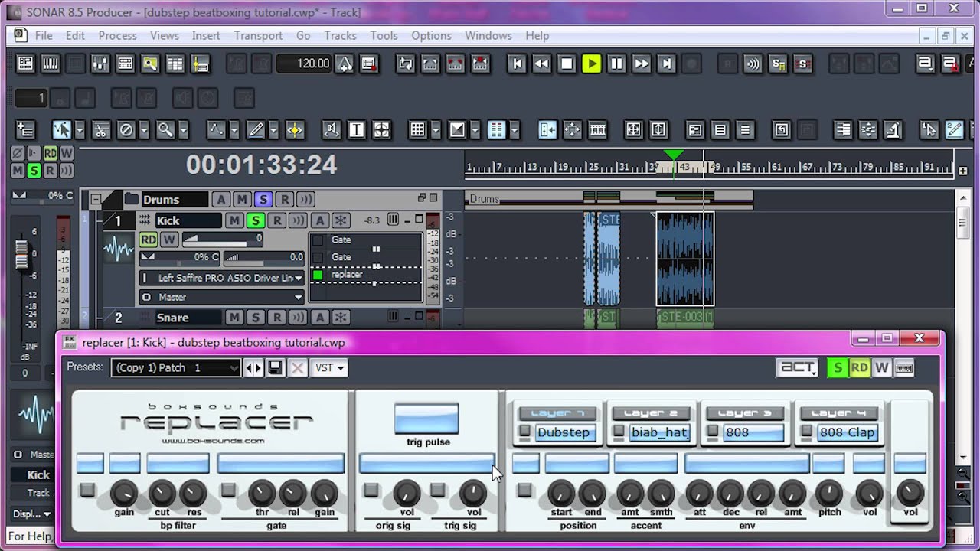
Task: Open the Kick track input dropdown (Left Saffire PRO)
Action: pyautogui.click(x=222, y=278)
